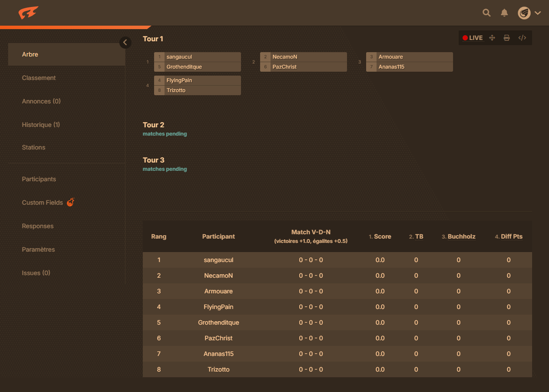Open Historique (1) page
This screenshot has height=392, width=549.
tap(41, 124)
